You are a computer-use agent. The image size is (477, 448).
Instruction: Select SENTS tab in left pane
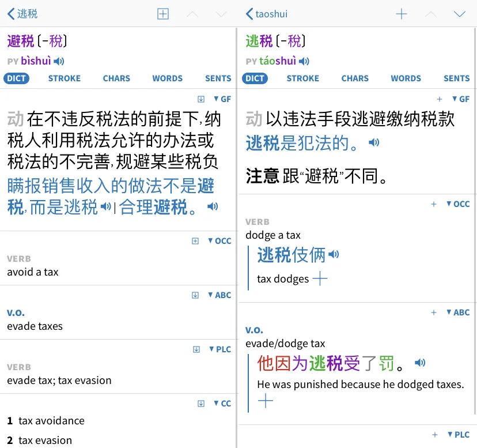(218, 78)
